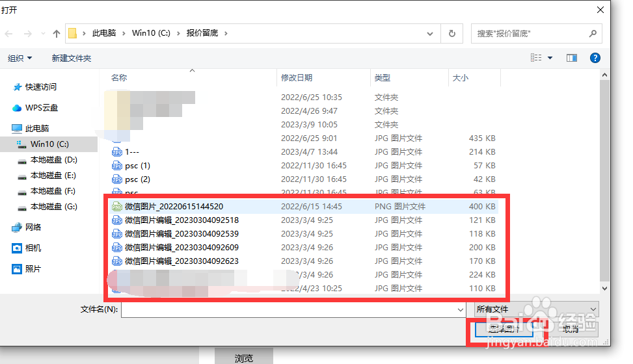
Task: Open recent locations dropdown arrow
Action: pyautogui.click(x=43, y=34)
